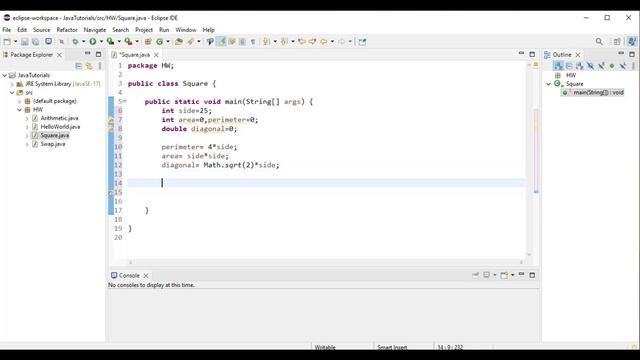Screen dimensions: 640x360
Task: Toggle Mark Occurrences in toolbar
Action: 221,42
